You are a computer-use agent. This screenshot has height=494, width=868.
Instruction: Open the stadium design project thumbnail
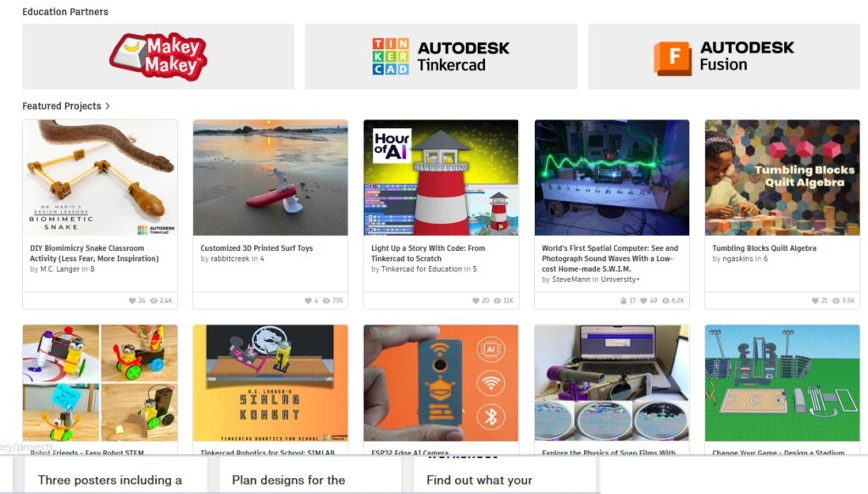[x=782, y=383]
